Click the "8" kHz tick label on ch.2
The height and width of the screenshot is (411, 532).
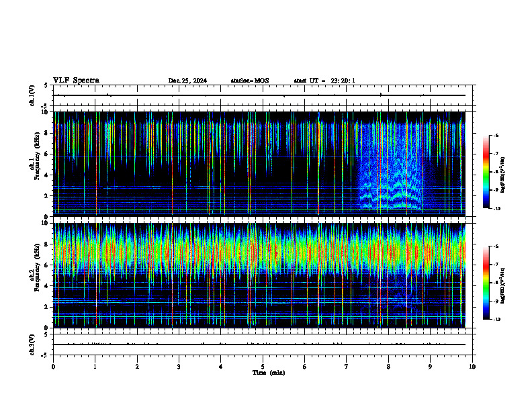(x=48, y=244)
